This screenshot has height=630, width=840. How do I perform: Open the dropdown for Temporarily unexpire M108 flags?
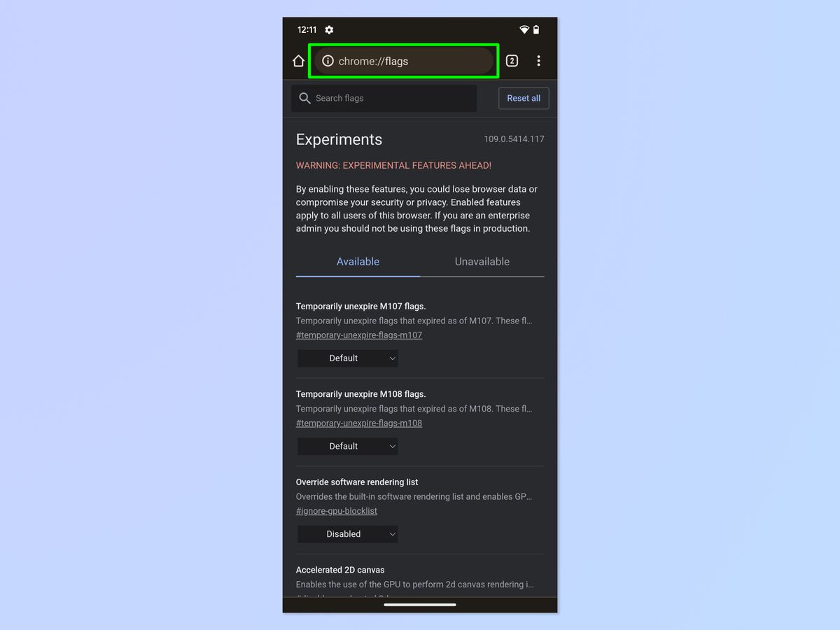click(347, 446)
